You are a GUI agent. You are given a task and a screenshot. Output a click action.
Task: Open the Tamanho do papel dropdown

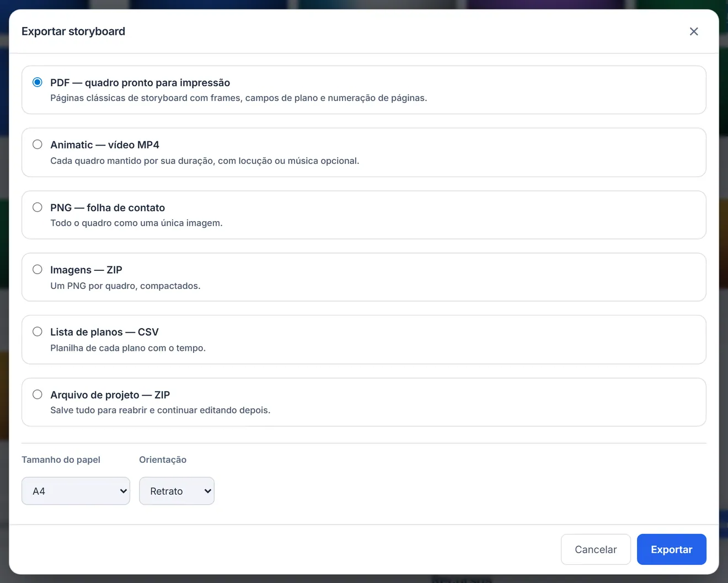pos(76,491)
